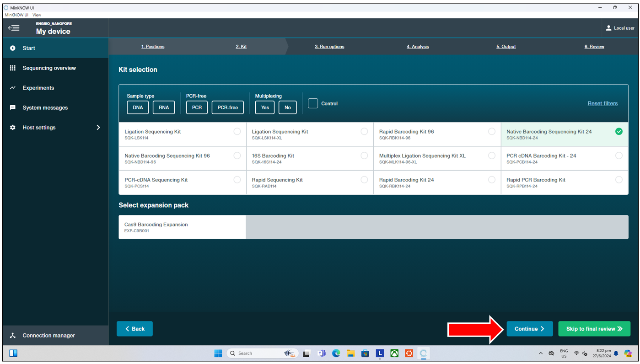Select Ligation Sequencing Kit SQK-LSK114

click(x=183, y=134)
